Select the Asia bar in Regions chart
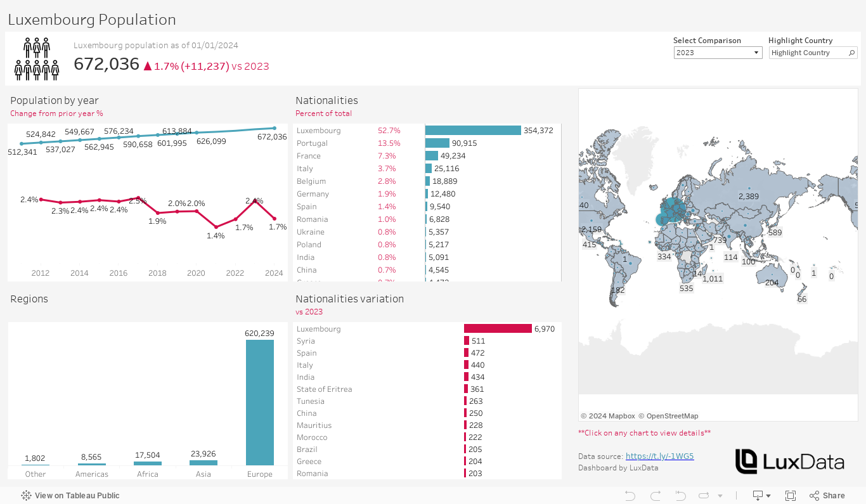The image size is (866, 504). (204, 463)
